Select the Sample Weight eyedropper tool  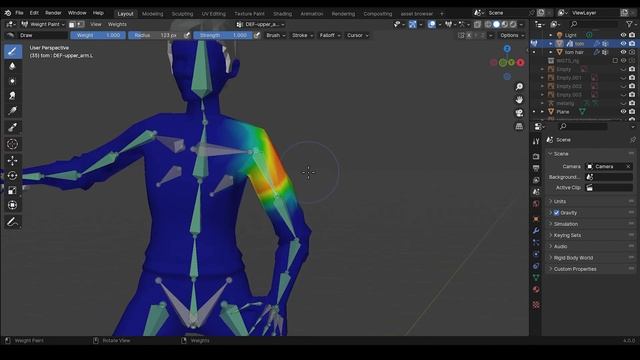tap(12, 127)
